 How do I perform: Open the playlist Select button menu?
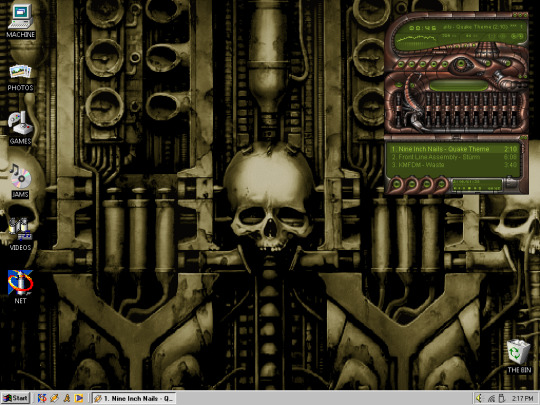(x=427, y=184)
